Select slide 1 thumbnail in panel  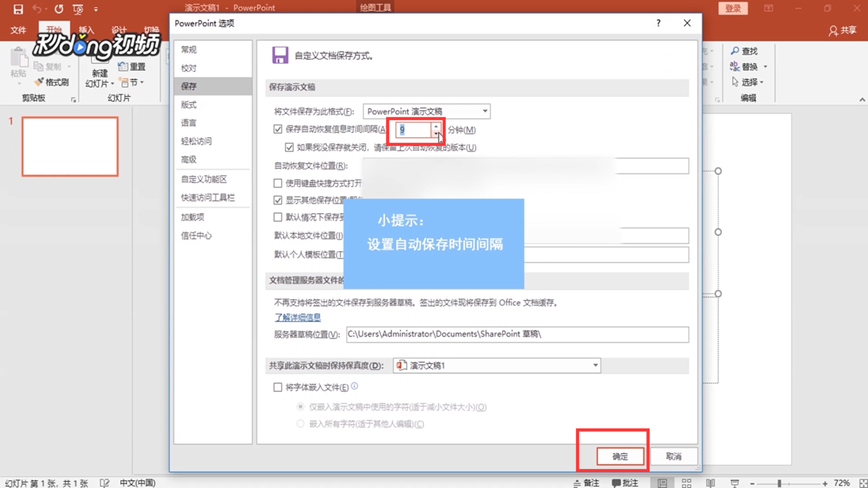70,146
